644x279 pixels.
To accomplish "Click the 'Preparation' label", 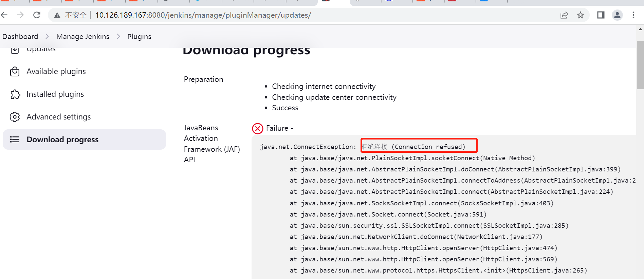I will point(203,79).
